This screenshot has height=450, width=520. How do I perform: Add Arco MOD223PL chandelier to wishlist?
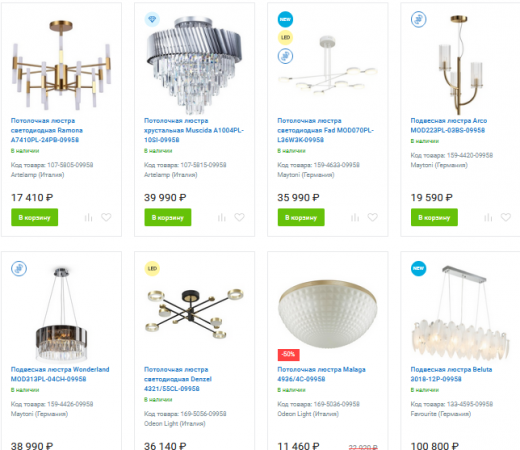[506, 217]
